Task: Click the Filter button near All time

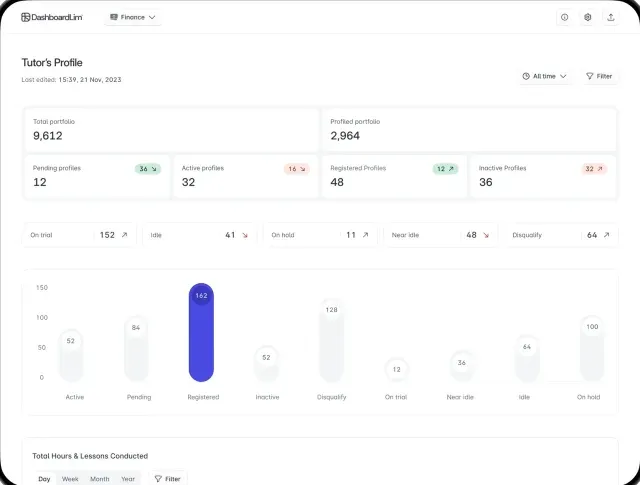Action: point(599,76)
